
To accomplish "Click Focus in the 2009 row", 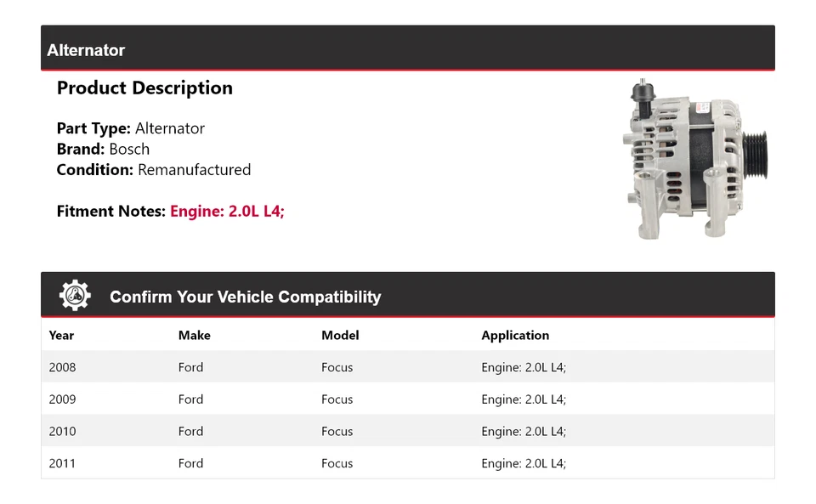I will (x=337, y=399).
